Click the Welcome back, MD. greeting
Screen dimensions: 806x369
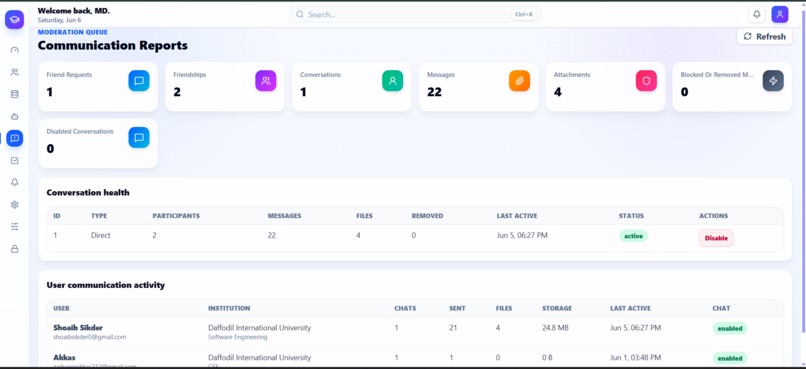coord(74,11)
